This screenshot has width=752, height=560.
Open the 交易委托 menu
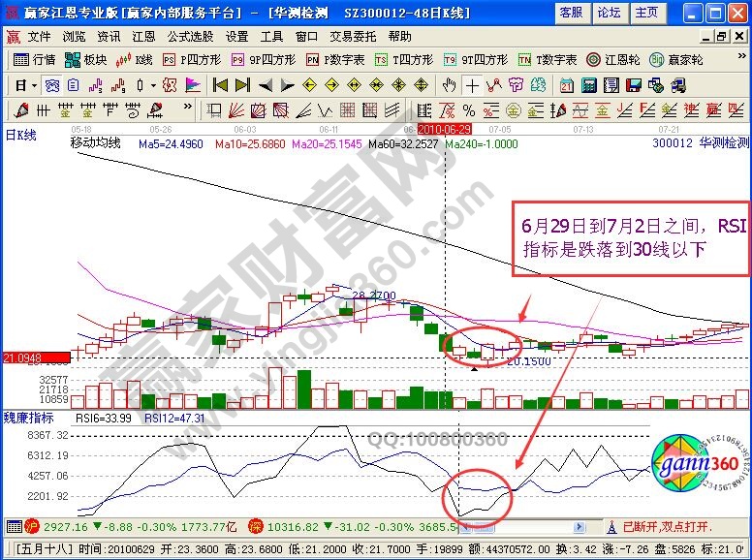[x=353, y=36]
